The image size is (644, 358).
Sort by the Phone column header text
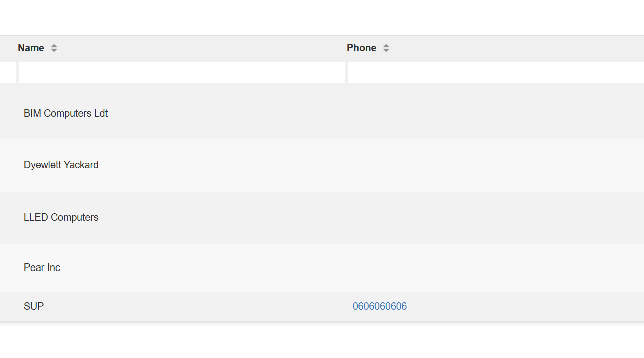click(361, 48)
